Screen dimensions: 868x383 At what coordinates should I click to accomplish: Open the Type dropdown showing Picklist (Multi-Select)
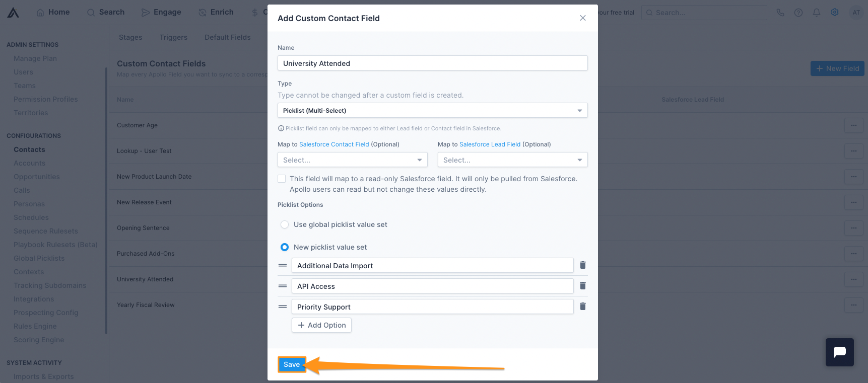pos(432,110)
